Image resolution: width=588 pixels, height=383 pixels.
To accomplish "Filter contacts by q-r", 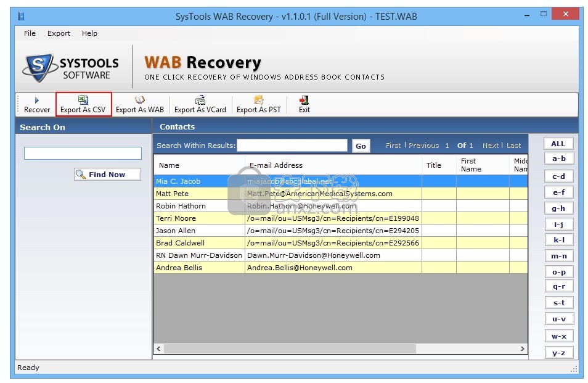I will [x=559, y=286].
